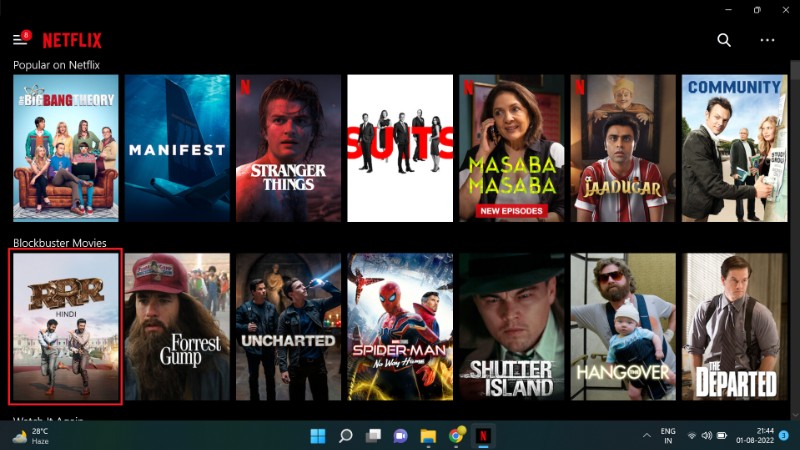This screenshot has height=450, width=800.
Task: Expand the system tray hidden icons chevron
Action: point(646,436)
